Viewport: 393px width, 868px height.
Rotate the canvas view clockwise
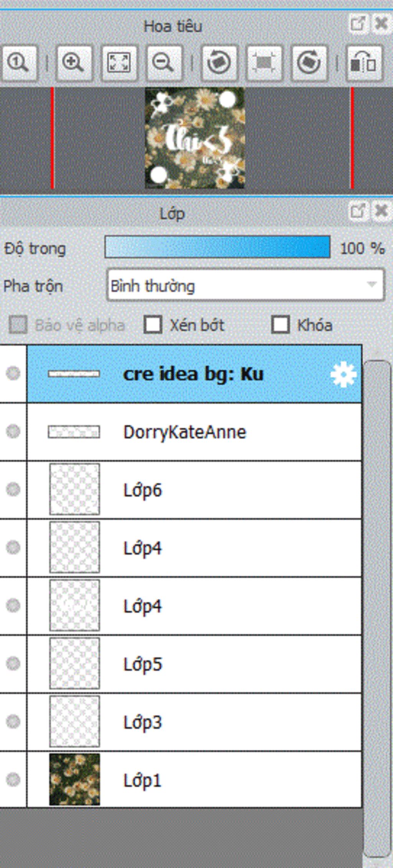click(309, 63)
